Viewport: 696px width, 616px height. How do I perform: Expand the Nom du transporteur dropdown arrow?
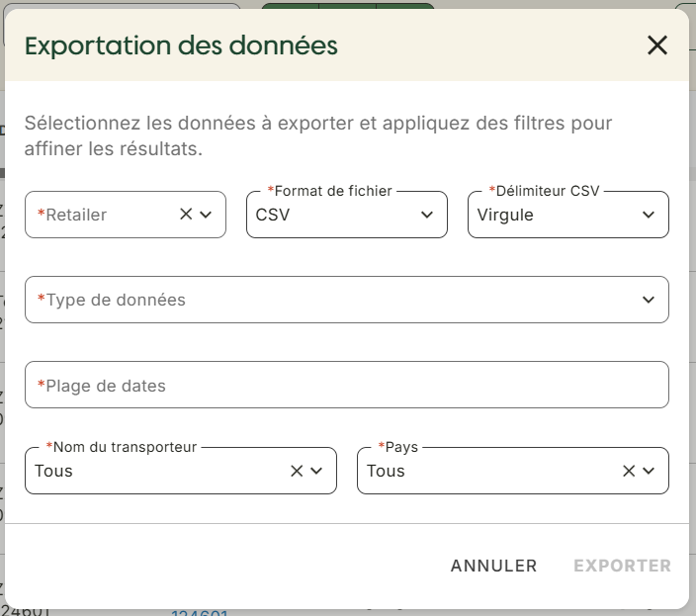coord(316,471)
